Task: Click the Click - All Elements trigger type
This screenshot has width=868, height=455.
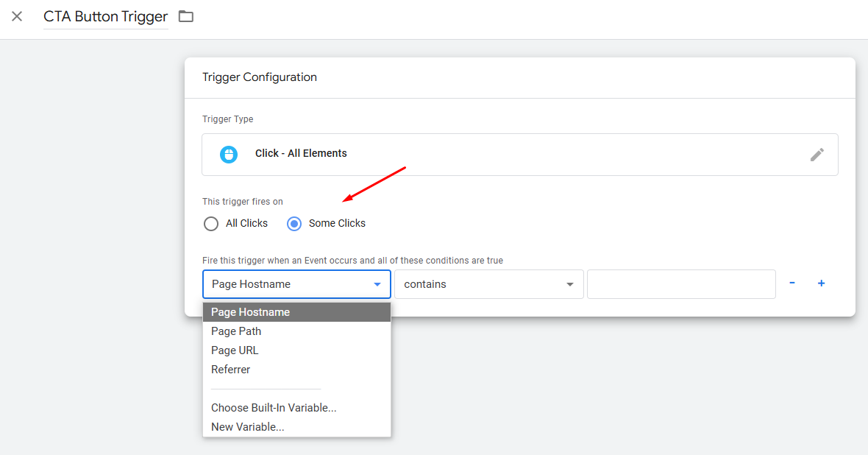Action: [x=520, y=155]
